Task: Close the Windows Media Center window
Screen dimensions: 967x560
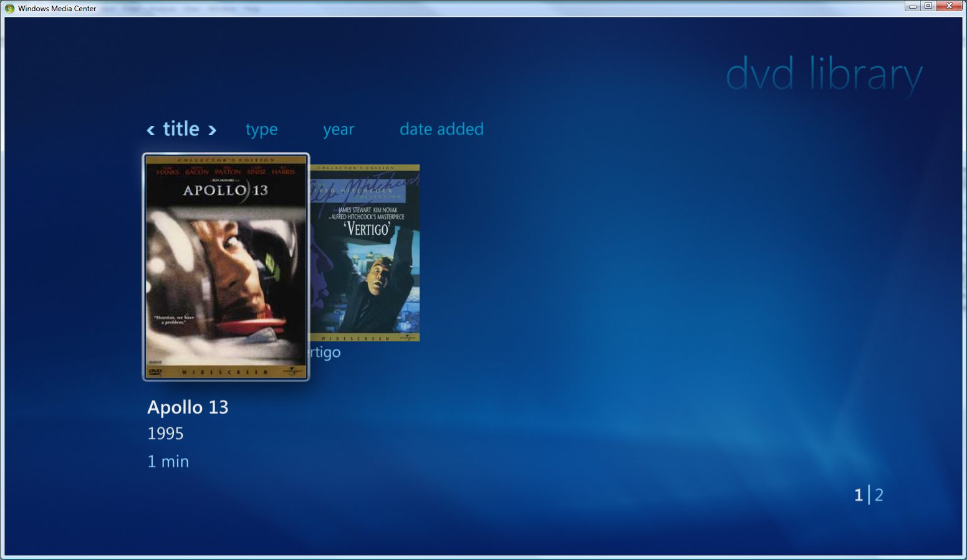Action: (x=950, y=6)
